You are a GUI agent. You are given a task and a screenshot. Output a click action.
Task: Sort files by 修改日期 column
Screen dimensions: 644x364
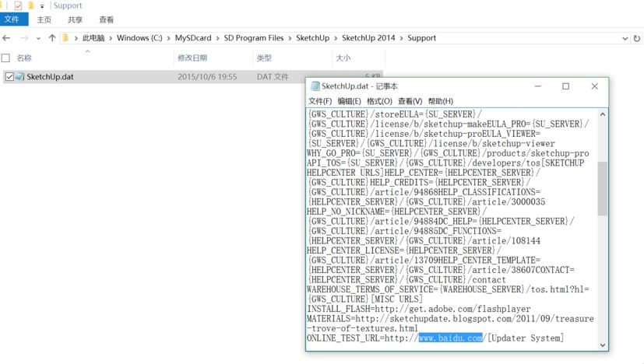point(192,58)
